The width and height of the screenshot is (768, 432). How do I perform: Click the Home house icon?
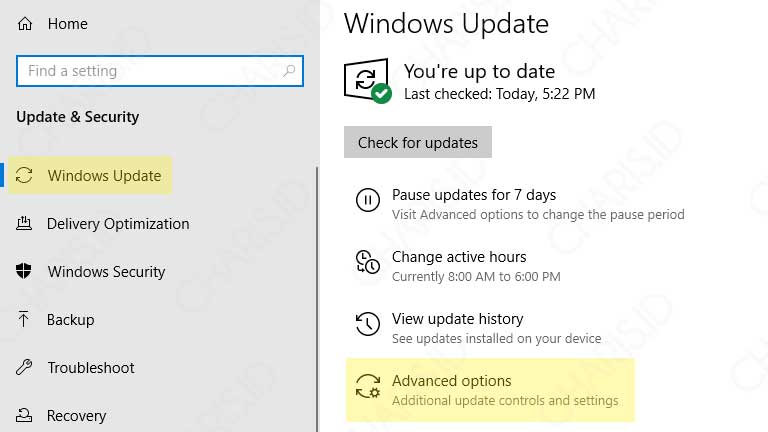[x=24, y=24]
